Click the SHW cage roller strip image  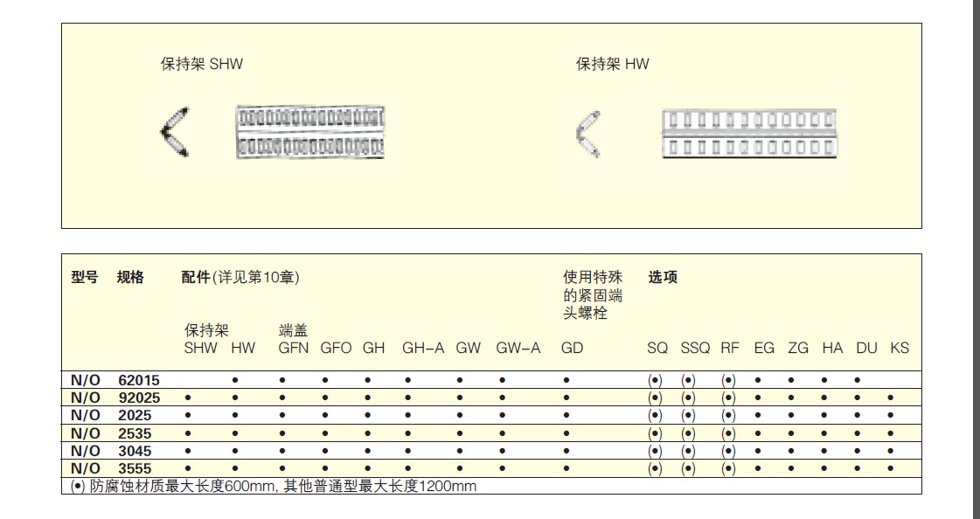pos(310,132)
